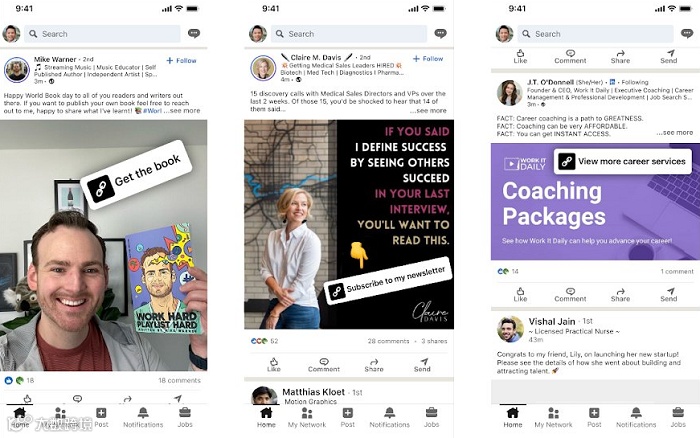
Task: Follow Mike Warner
Action: pyautogui.click(x=181, y=60)
